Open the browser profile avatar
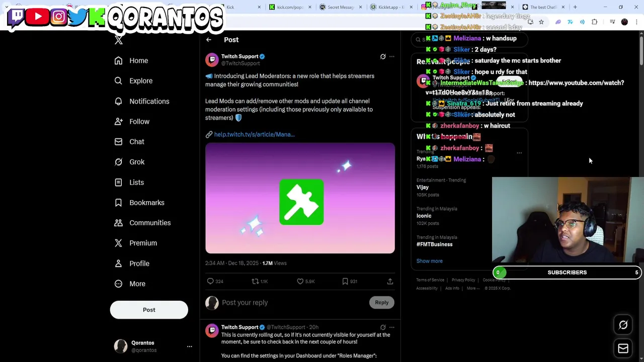 (x=624, y=22)
